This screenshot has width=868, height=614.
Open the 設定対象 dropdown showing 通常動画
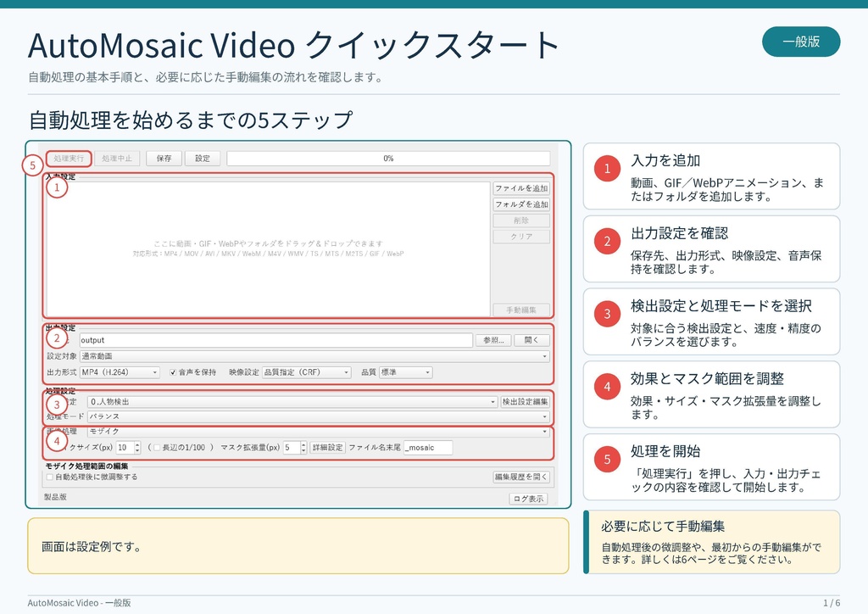point(314,356)
